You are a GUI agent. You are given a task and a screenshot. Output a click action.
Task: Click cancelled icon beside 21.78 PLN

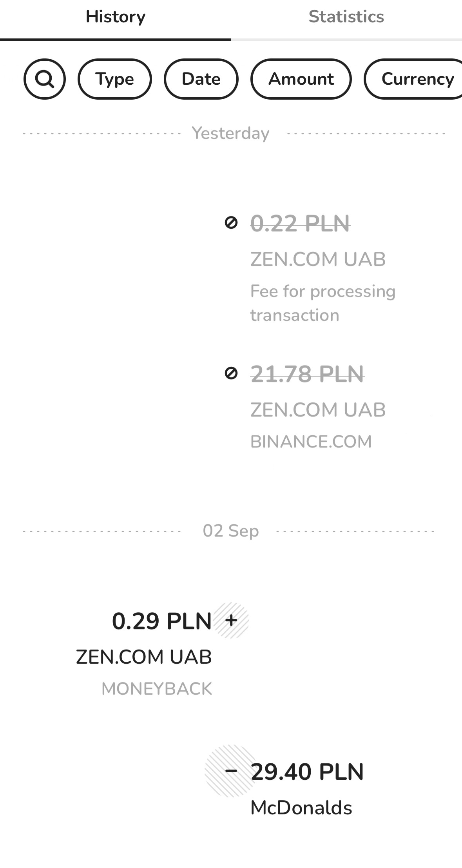click(x=231, y=373)
